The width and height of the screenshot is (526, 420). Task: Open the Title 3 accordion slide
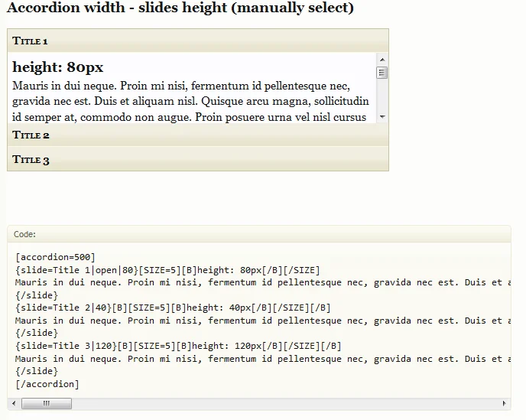[197, 159]
